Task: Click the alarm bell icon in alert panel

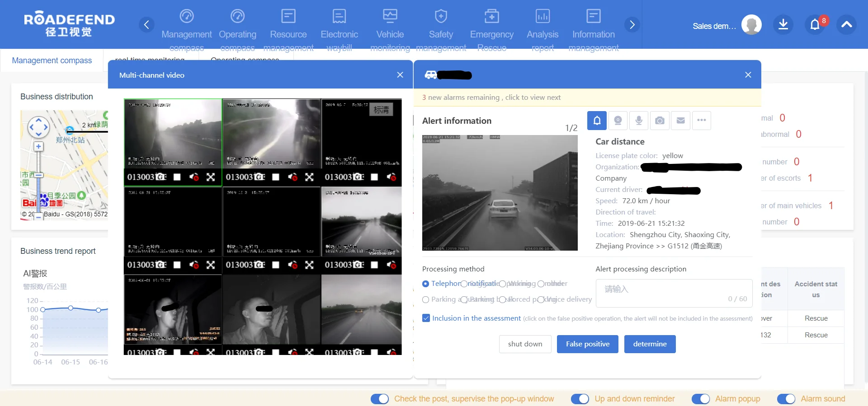Action: 597,121
